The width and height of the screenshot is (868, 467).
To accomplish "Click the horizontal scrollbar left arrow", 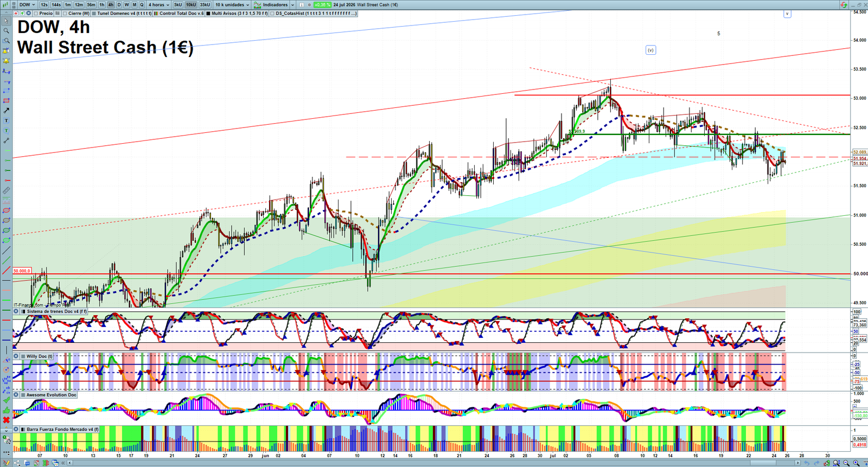I will [69, 463].
